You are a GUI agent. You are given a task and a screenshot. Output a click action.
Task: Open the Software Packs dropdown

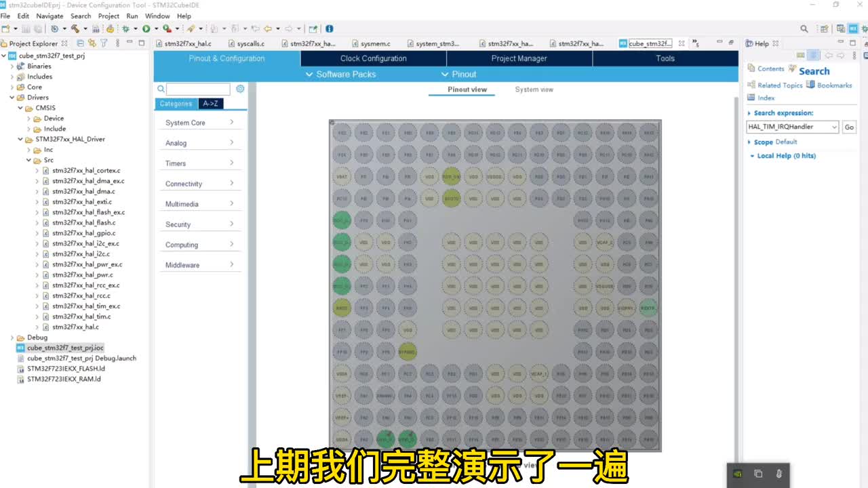[x=340, y=75]
